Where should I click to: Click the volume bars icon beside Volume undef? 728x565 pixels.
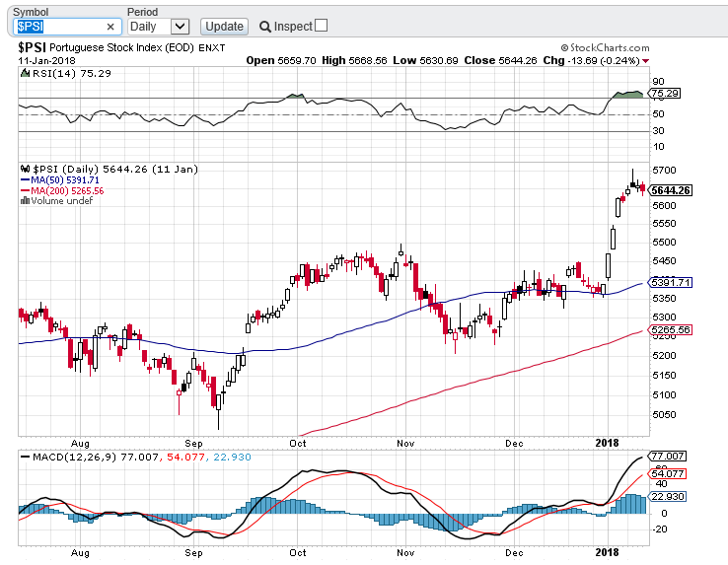point(25,200)
